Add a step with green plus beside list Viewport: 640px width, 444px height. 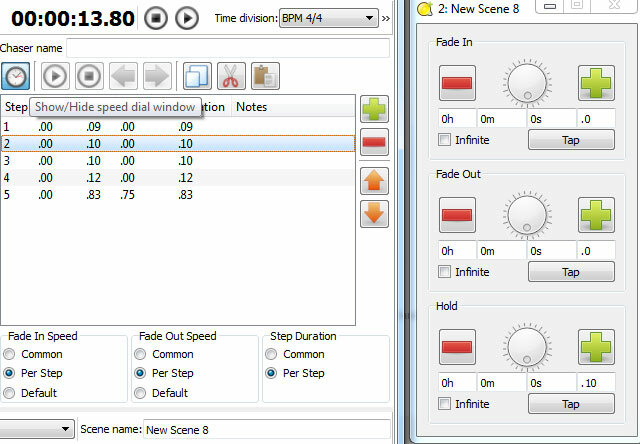374,109
